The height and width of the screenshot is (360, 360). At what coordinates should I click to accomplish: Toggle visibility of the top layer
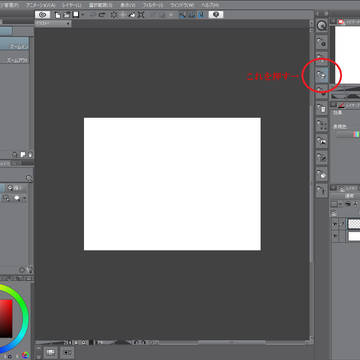click(x=335, y=225)
